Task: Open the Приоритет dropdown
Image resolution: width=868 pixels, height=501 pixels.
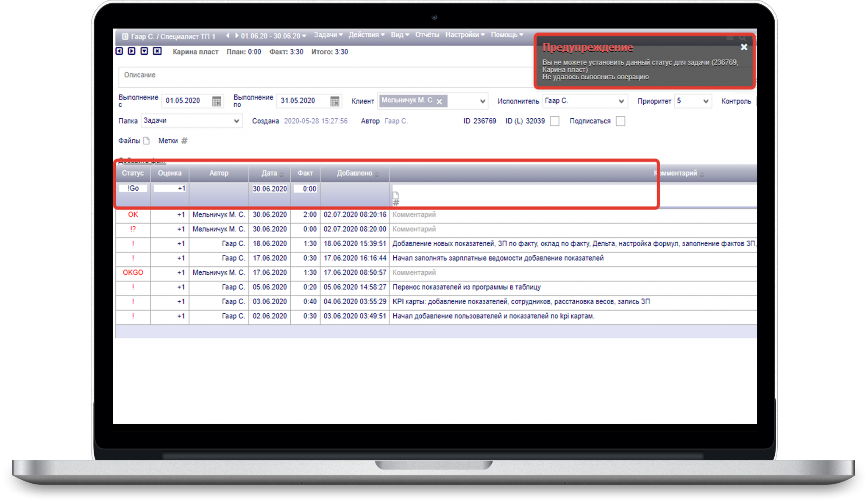Action: tap(706, 101)
